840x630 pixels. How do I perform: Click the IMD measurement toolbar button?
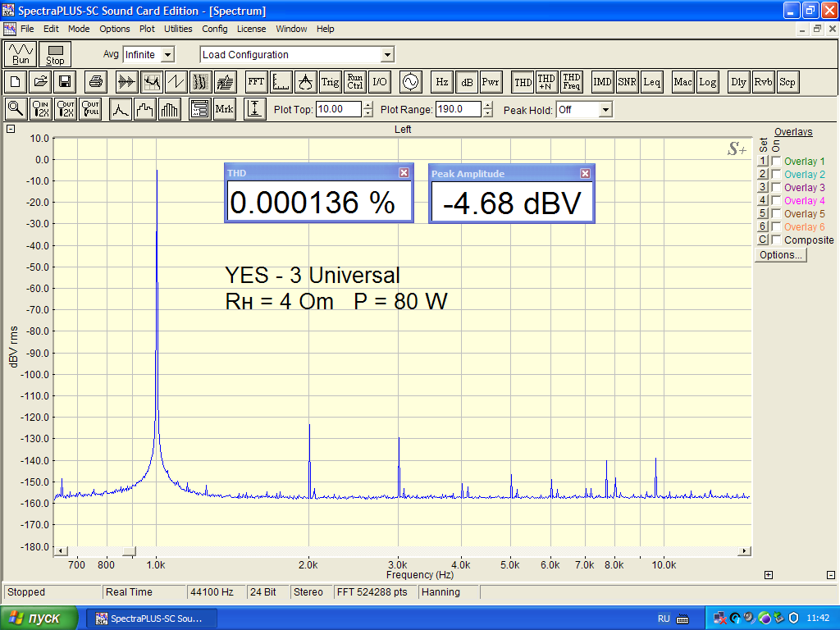[603, 82]
